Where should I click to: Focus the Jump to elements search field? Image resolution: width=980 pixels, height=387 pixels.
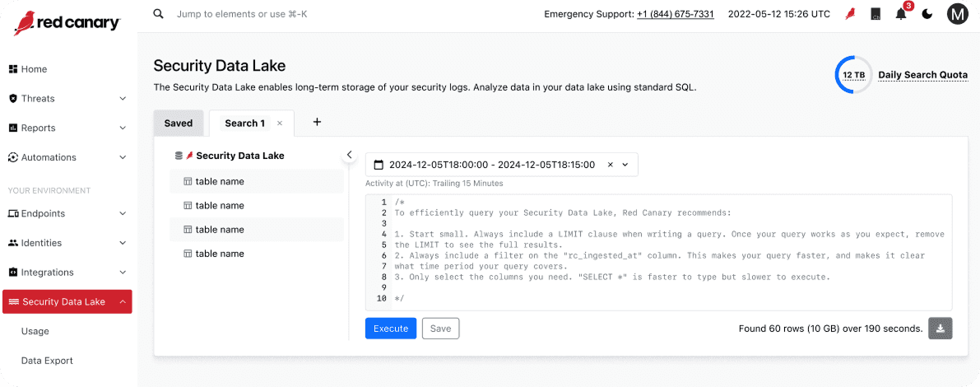(x=242, y=14)
